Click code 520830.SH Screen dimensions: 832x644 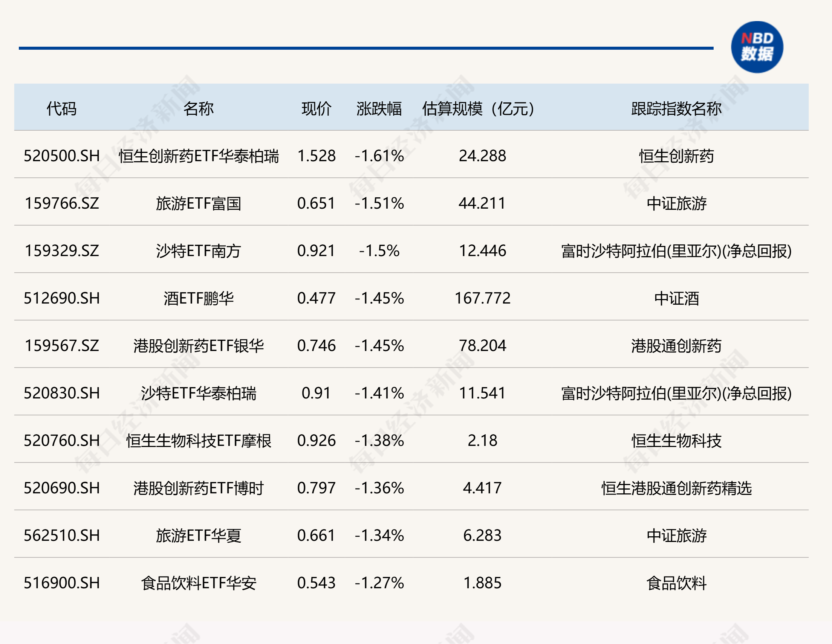pyautogui.click(x=62, y=393)
